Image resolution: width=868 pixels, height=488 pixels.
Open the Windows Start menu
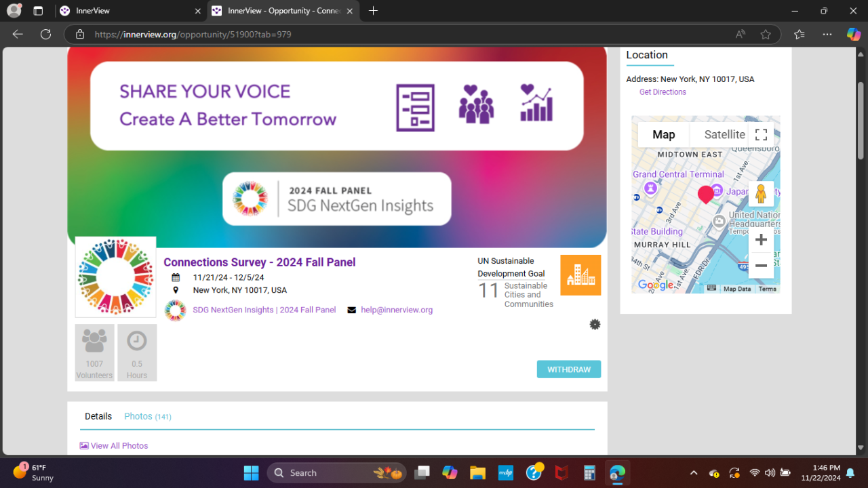(x=251, y=472)
